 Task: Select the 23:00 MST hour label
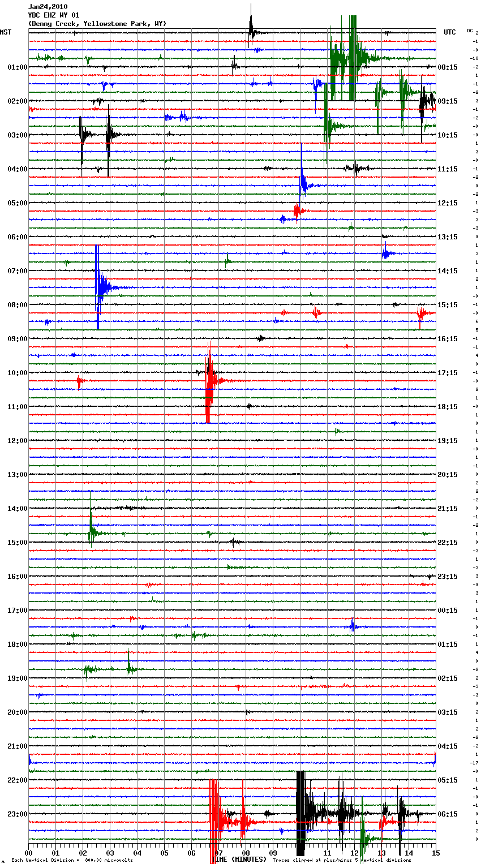18,814
